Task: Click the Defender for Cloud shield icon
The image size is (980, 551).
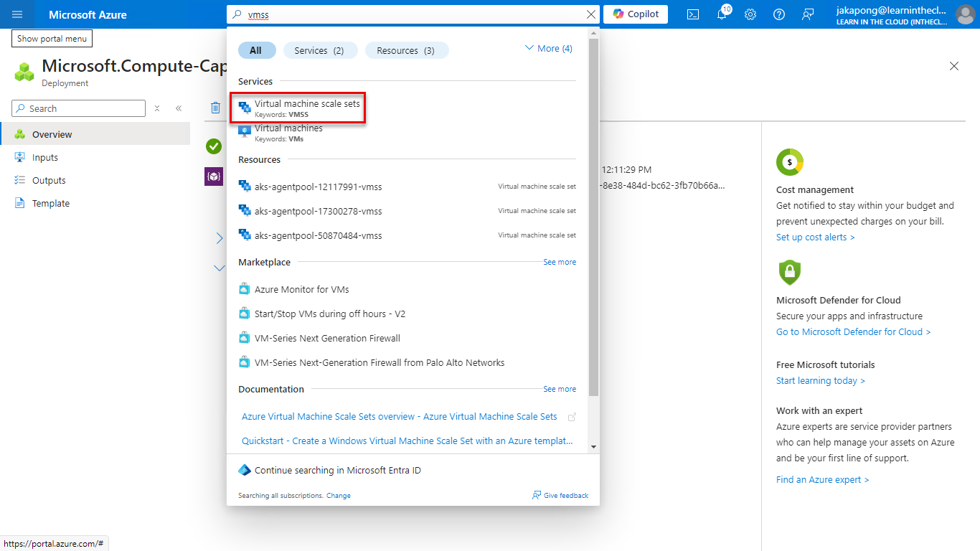Action: tap(789, 273)
